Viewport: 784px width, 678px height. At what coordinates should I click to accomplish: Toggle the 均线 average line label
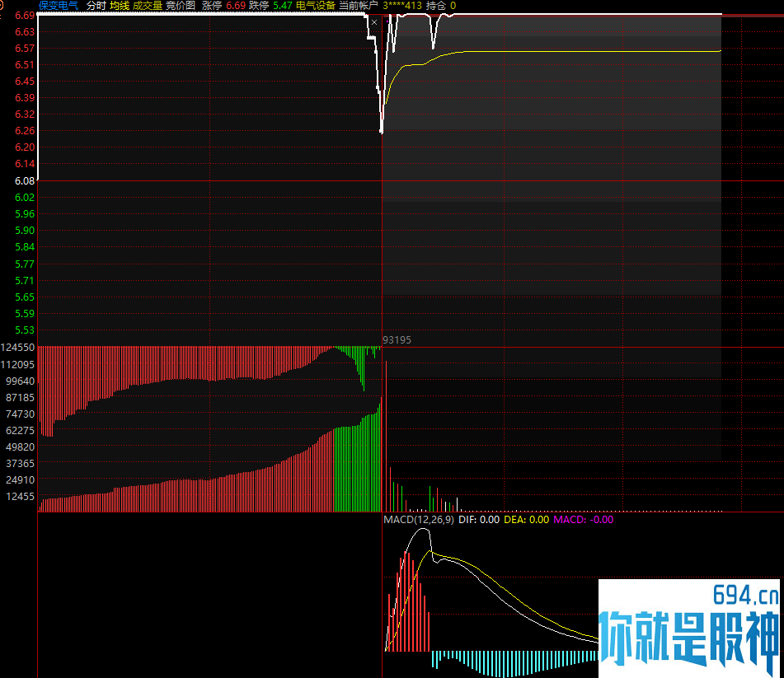[120, 6]
